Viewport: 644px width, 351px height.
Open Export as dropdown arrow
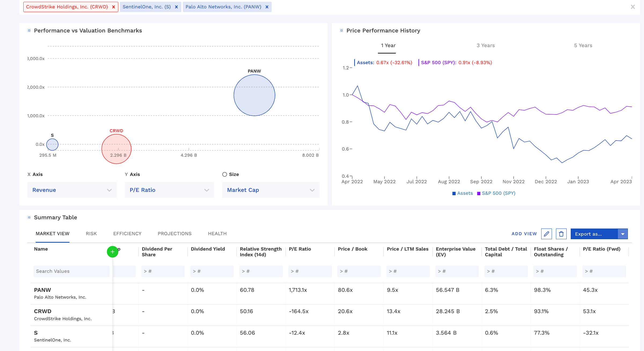pos(623,234)
